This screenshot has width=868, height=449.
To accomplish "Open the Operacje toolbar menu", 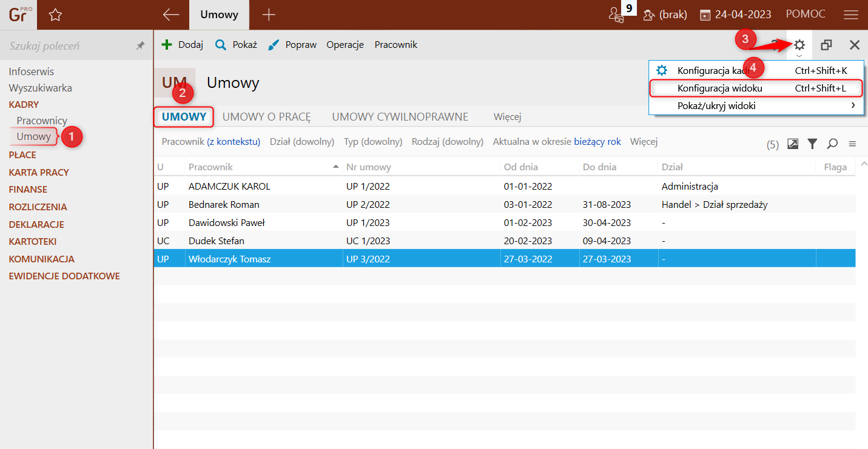I will coord(345,45).
